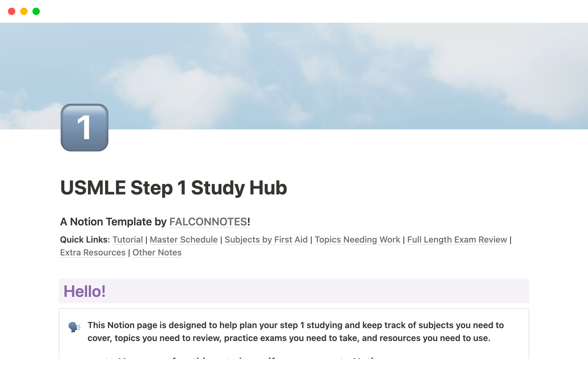Navigate to Full Length Exam Review

pyautogui.click(x=457, y=240)
